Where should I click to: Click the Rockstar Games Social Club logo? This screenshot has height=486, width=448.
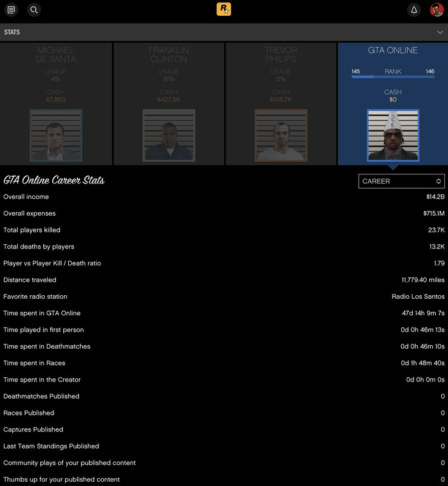coord(224,9)
